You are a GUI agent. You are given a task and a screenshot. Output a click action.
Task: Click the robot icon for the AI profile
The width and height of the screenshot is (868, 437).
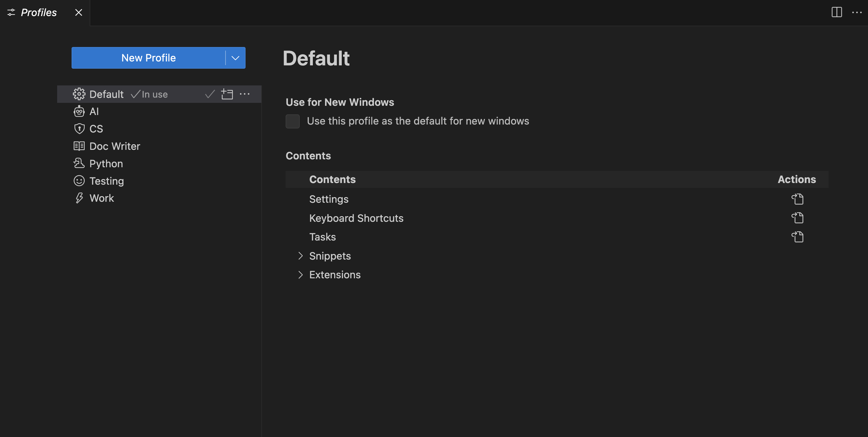tap(79, 111)
